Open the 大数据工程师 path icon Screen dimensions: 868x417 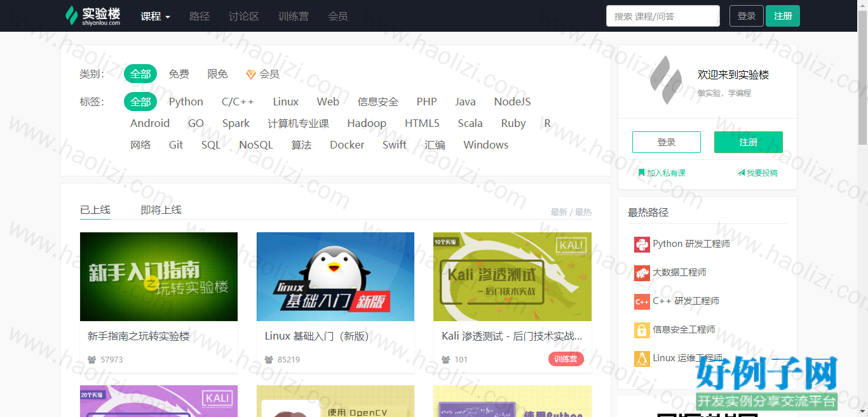(642, 273)
